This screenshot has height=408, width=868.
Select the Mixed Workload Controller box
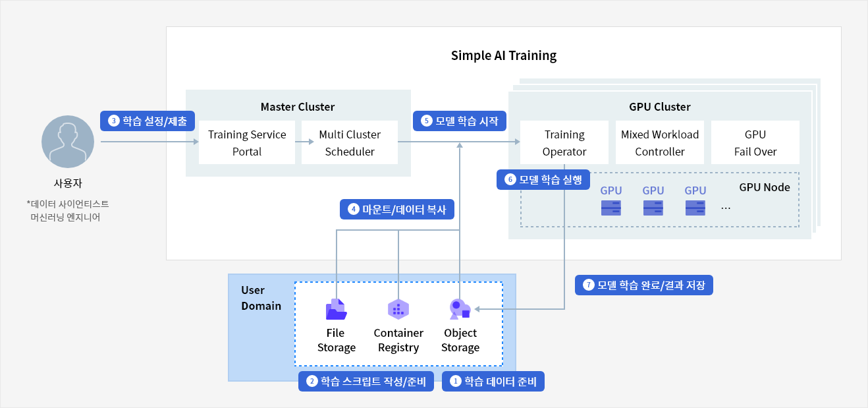point(660,142)
